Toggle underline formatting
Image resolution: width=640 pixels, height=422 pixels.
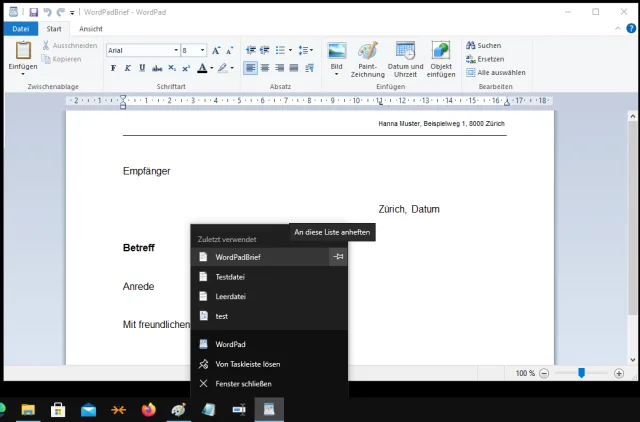[142, 68]
